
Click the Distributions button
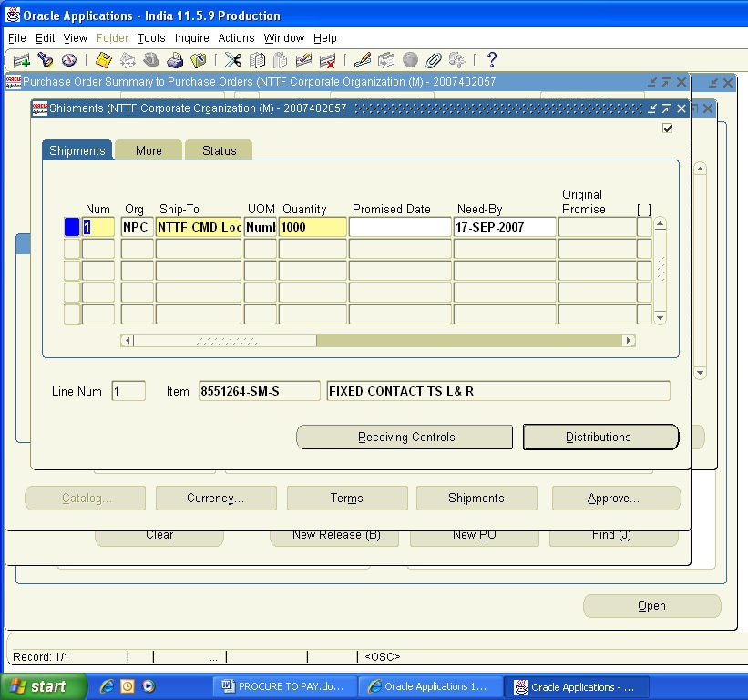[600, 437]
